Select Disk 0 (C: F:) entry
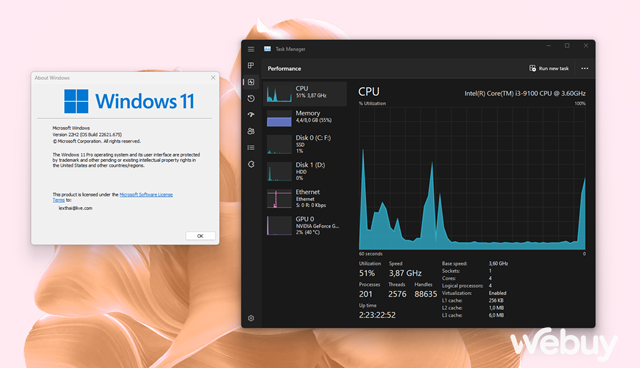 305,144
